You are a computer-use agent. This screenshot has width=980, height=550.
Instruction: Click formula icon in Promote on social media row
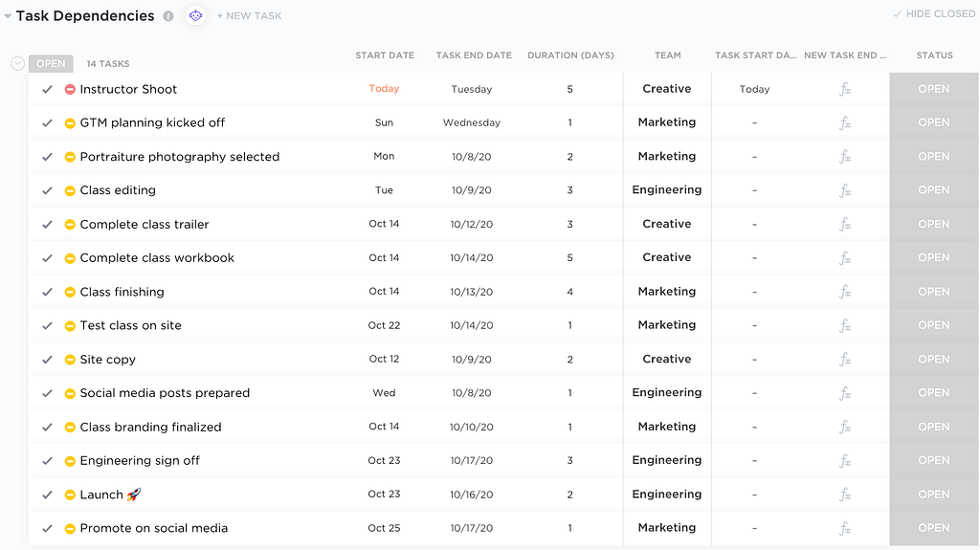point(845,528)
